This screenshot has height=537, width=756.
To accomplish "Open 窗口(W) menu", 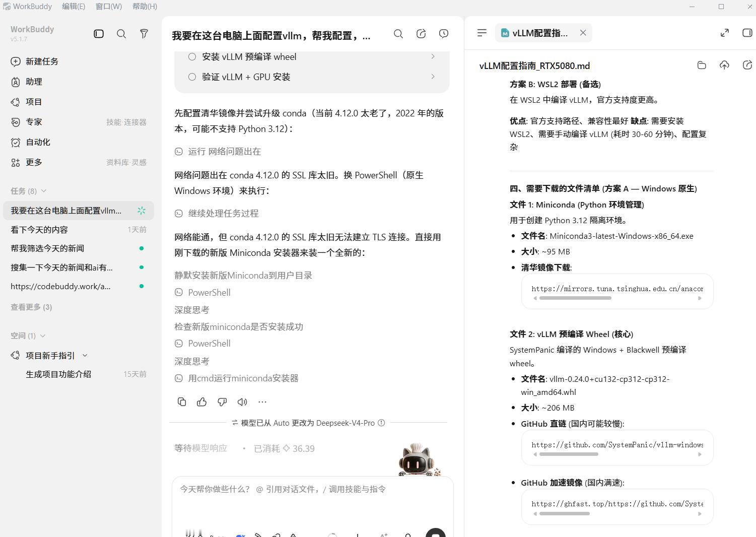I will coord(109,7).
